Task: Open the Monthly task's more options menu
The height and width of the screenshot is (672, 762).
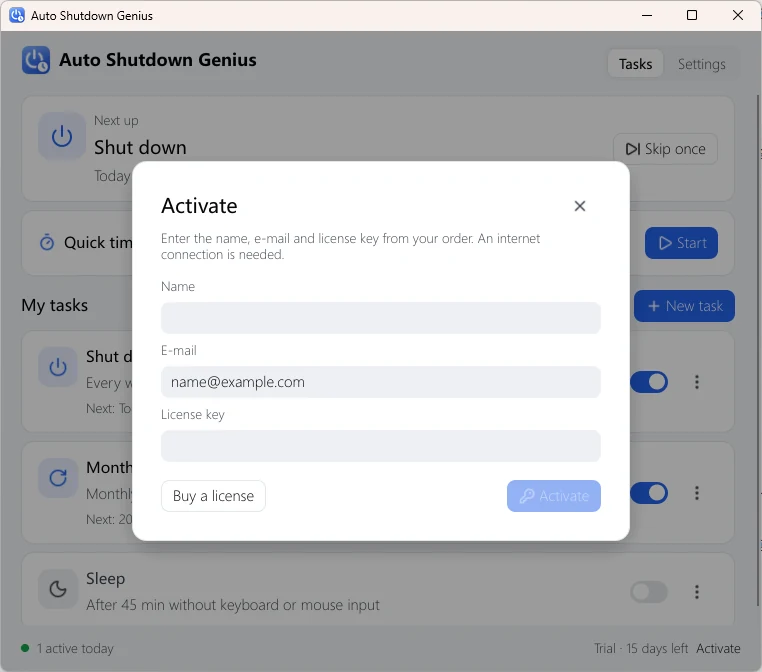Action: coord(697,493)
